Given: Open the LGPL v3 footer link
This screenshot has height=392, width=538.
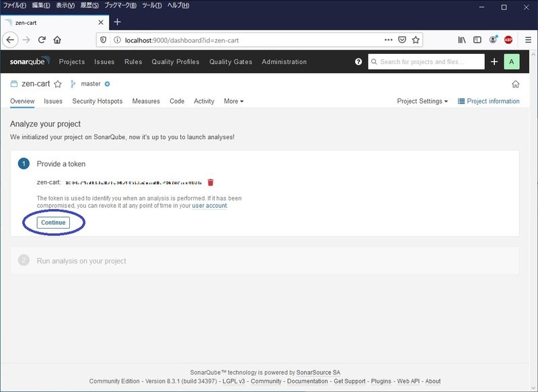Looking at the screenshot, I should (x=233, y=381).
